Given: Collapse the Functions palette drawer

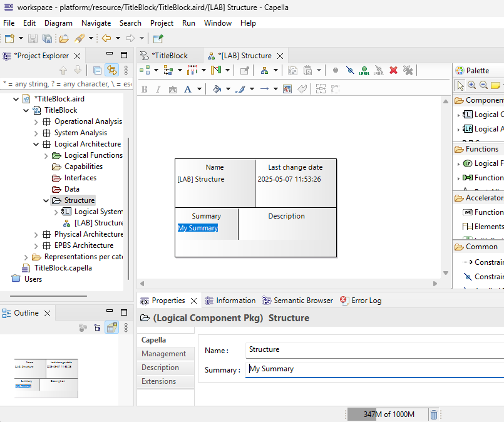Looking at the screenshot, I should [x=478, y=149].
